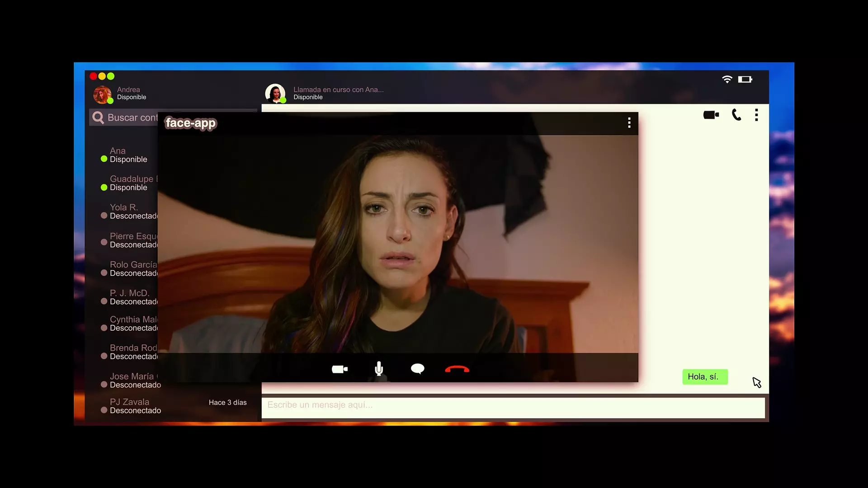Click the magnifier search icon
Screen dimensions: 868x488
(98, 117)
